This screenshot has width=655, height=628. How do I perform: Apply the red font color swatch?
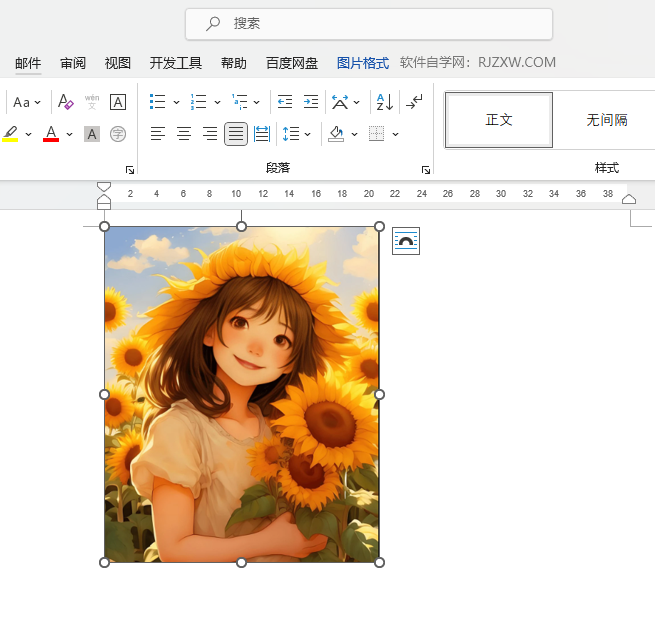51,133
